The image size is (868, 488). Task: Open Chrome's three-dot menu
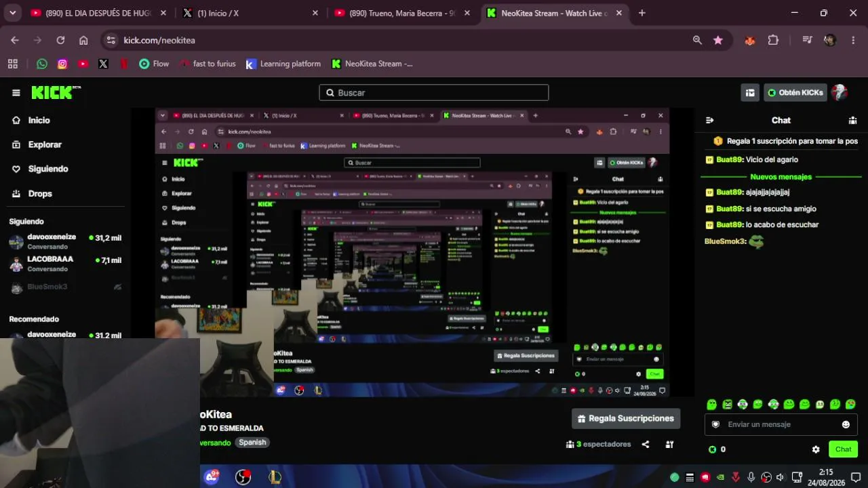click(852, 40)
